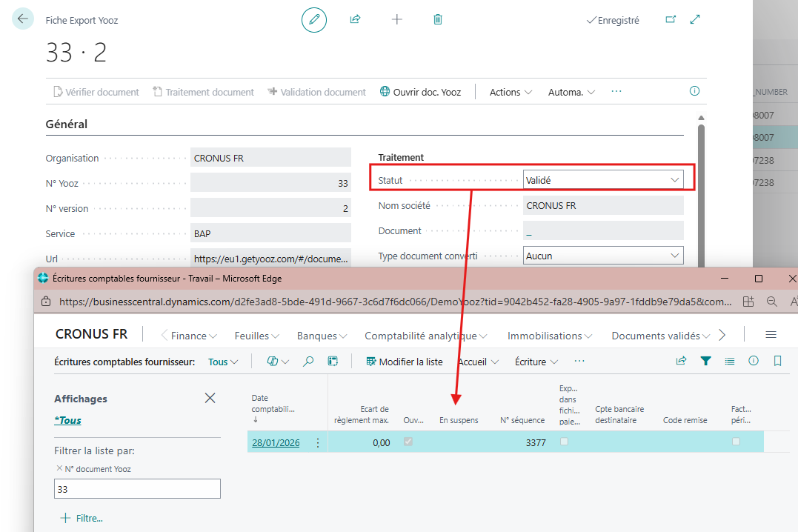
Task: Open the 28/01/2026 posting date link
Action: (276, 443)
